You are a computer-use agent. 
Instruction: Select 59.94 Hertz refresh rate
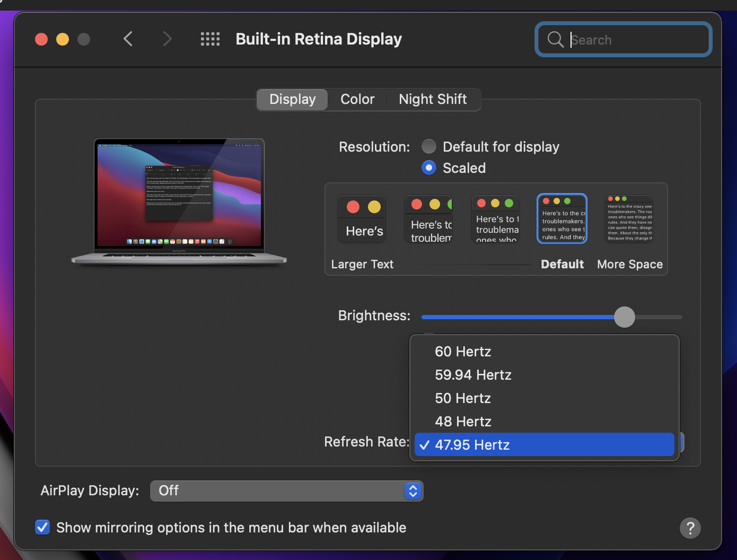pyautogui.click(x=545, y=375)
